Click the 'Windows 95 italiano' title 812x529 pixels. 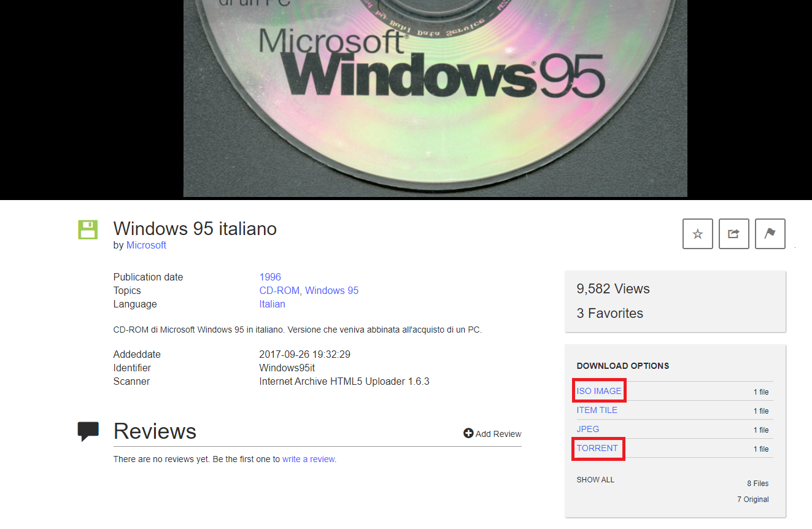195,228
